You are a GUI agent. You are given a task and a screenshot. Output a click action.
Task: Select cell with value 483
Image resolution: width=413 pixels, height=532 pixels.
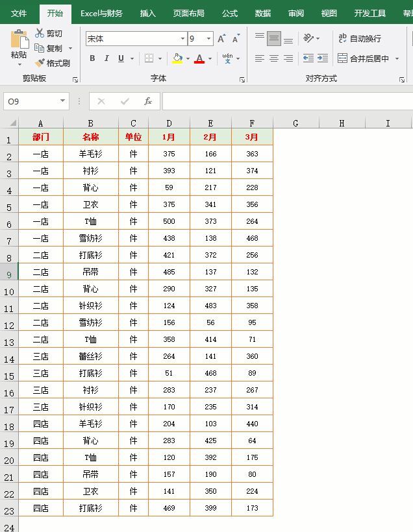[x=210, y=306]
